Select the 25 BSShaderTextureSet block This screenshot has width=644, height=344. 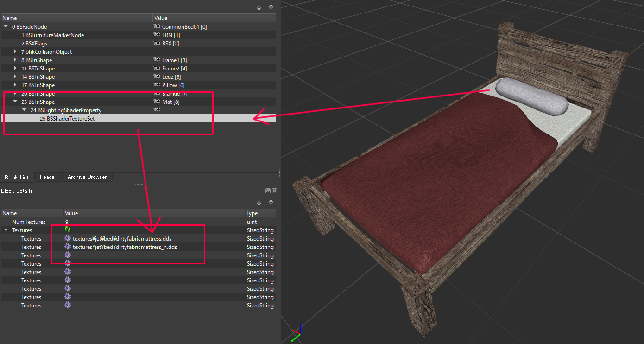point(69,119)
